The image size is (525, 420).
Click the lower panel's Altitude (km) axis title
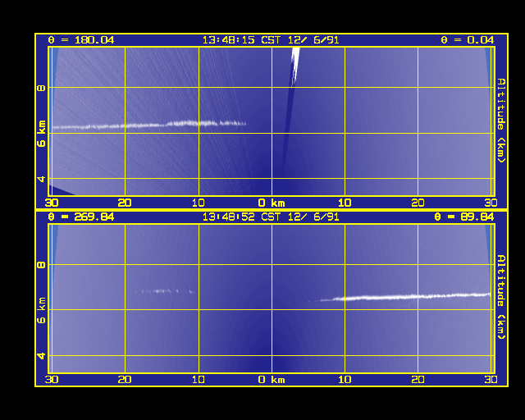pyautogui.click(x=501, y=297)
